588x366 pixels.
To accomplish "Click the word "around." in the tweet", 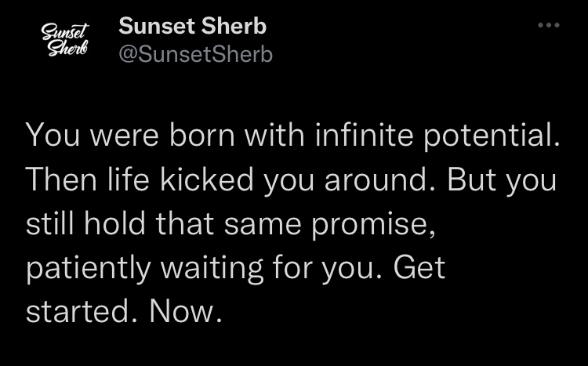I will tap(380, 179).
